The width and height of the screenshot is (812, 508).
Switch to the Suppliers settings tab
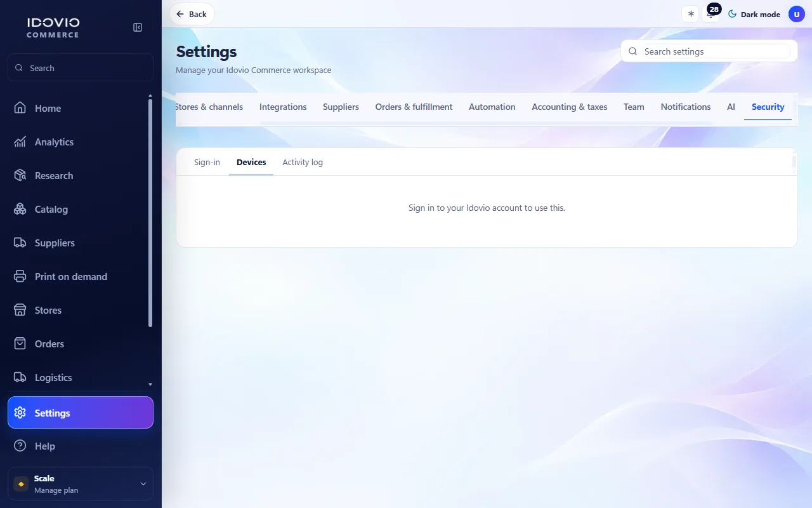[x=341, y=107]
